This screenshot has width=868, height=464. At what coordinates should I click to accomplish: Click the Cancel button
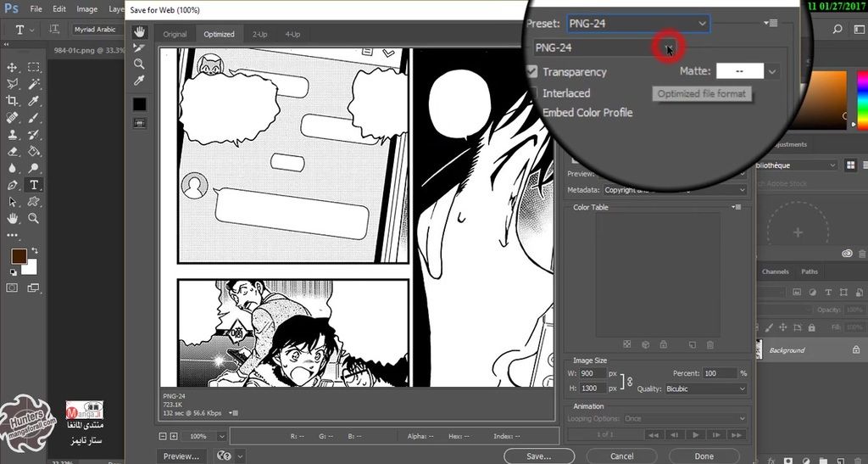click(x=621, y=456)
